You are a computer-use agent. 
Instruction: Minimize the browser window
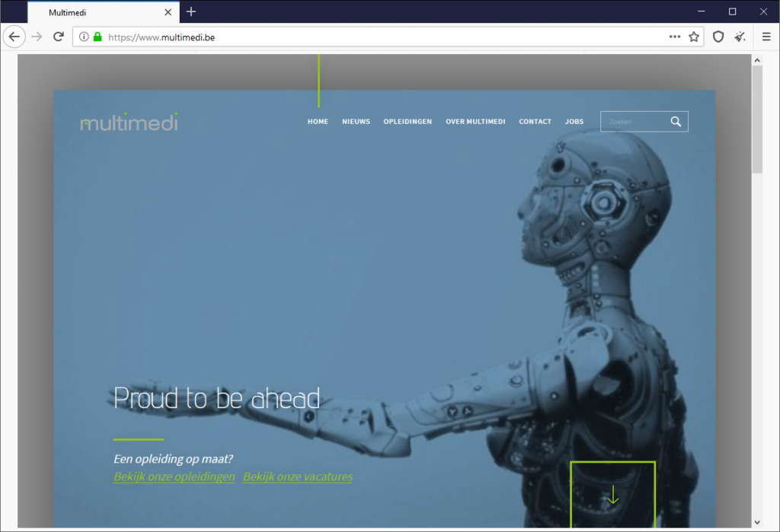pos(702,11)
